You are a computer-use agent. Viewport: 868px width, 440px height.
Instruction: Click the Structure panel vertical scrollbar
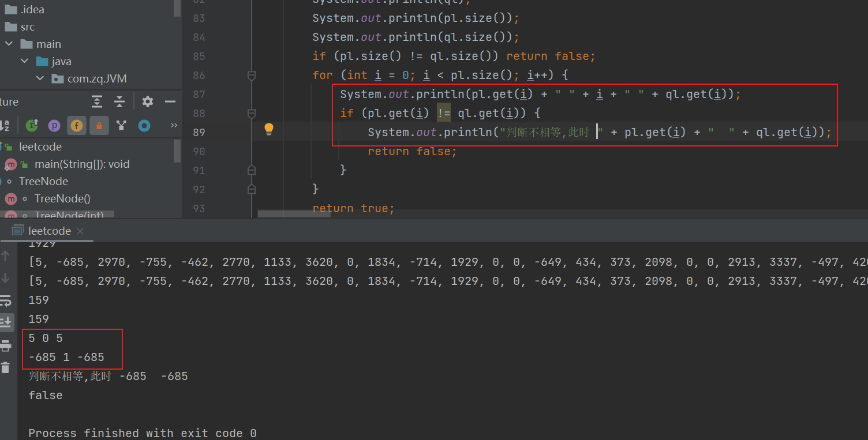(x=177, y=151)
